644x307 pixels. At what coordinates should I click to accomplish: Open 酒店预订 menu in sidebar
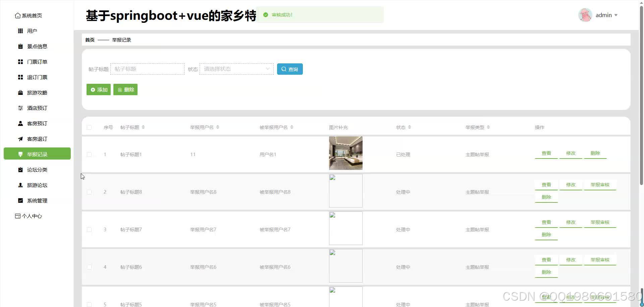click(37, 108)
